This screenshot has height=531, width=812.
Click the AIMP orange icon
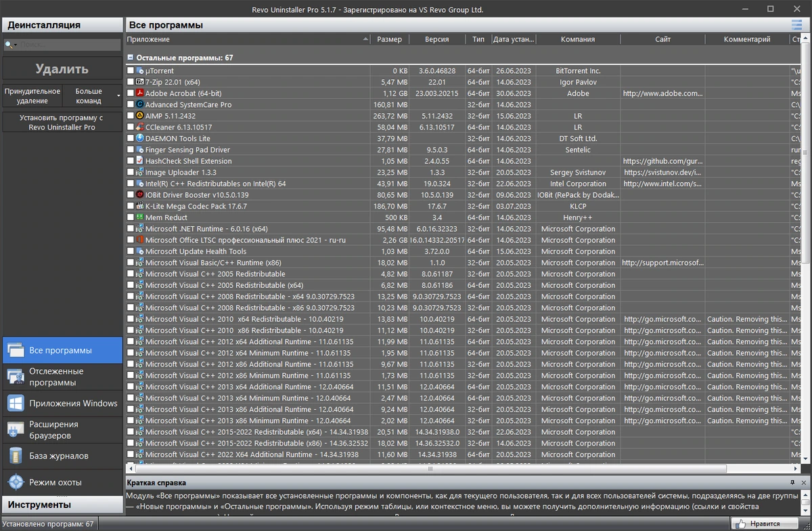pos(140,116)
